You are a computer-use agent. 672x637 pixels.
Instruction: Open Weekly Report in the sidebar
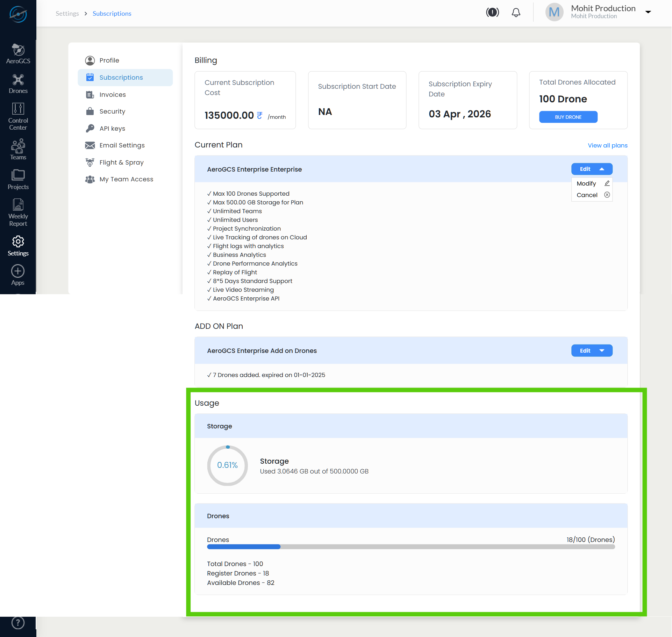point(18,212)
